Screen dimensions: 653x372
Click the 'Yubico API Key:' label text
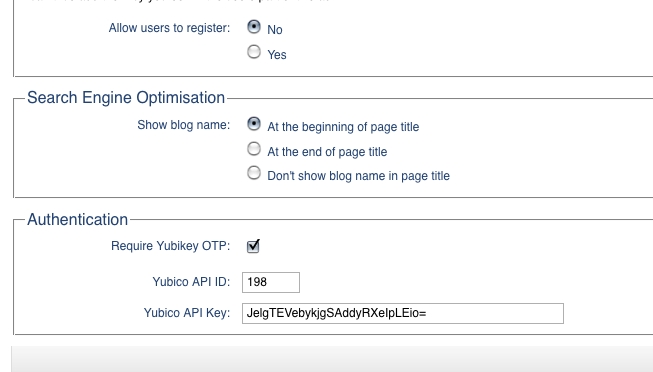[x=187, y=313]
